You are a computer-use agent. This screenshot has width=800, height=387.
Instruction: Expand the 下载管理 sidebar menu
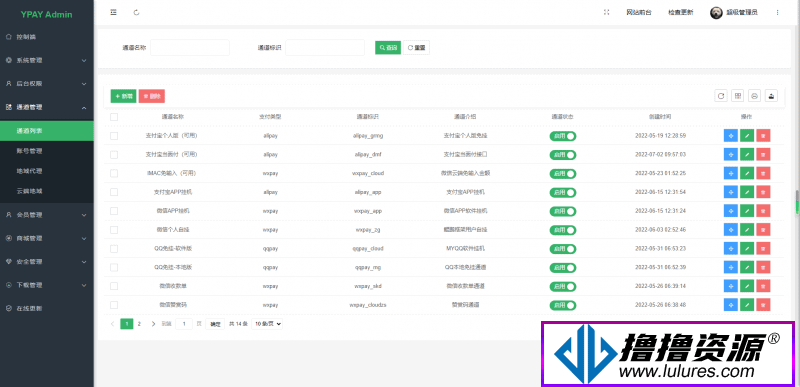pos(47,285)
